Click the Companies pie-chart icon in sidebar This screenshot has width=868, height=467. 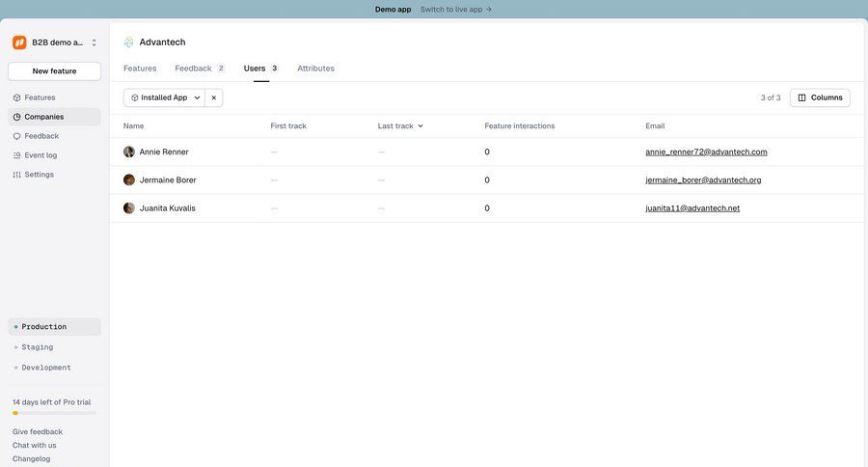coord(16,117)
